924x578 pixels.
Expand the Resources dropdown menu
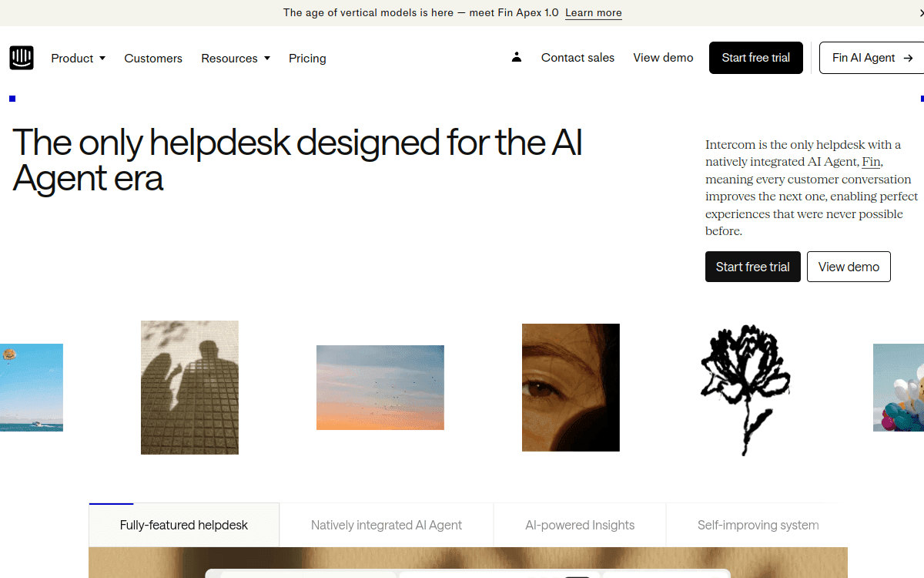click(x=236, y=58)
